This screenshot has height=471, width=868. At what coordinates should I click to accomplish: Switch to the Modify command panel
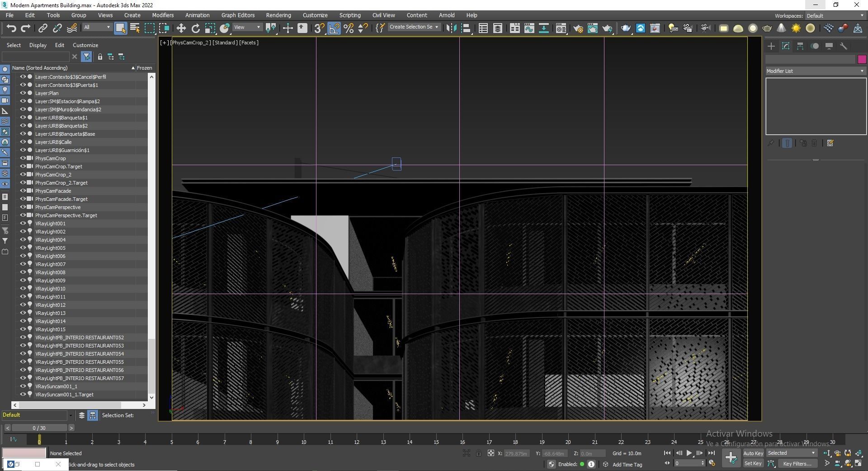click(x=786, y=46)
